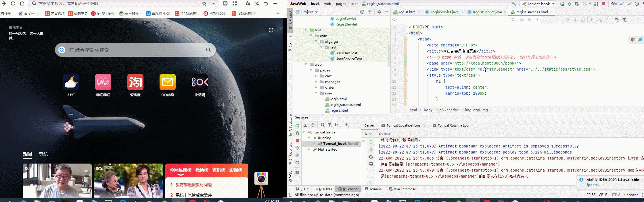644x202 pixels.
Task: Stop Tomcat via the Services red square
Action: (297, 140)
